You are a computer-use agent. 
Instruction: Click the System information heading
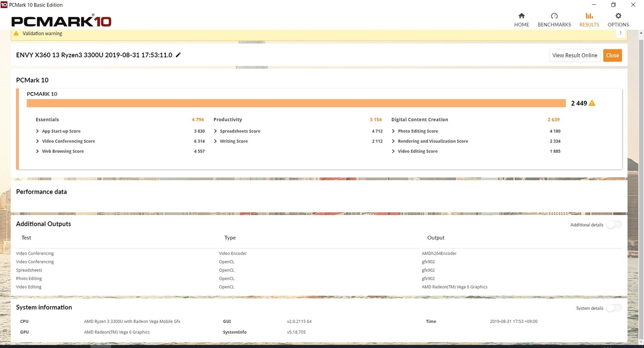click(44, 308)
